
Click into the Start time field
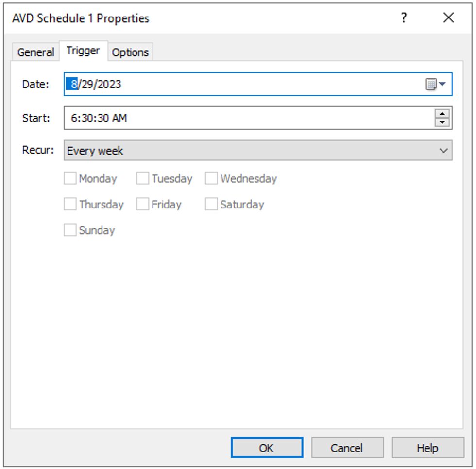coord(249,118)
